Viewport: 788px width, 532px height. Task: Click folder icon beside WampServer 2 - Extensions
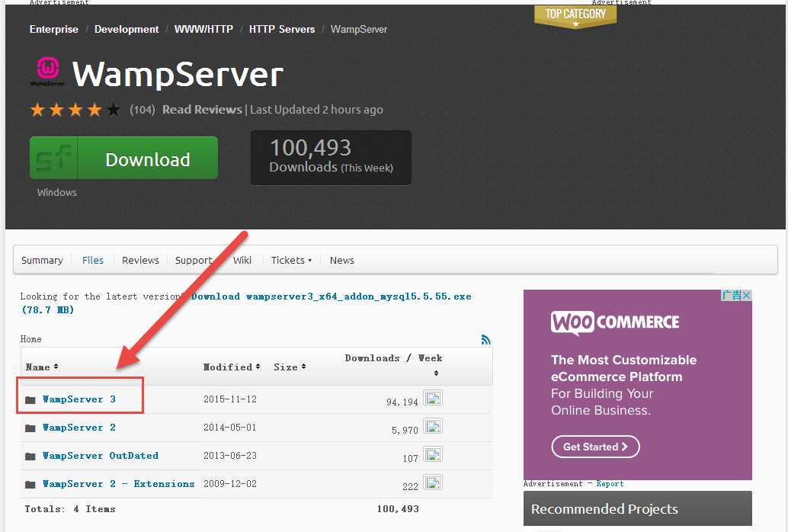click(30, 484)
